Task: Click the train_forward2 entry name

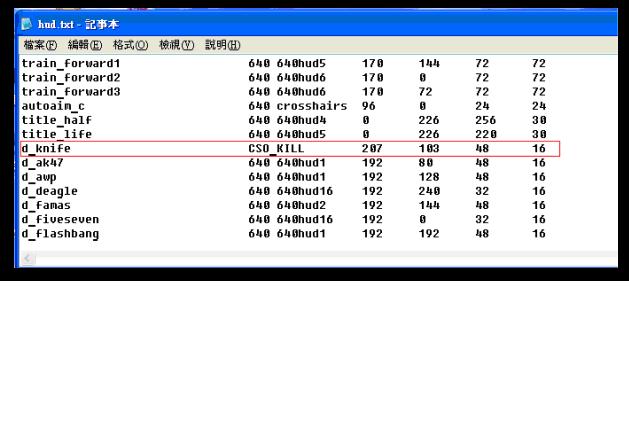Action: (71, 77)
